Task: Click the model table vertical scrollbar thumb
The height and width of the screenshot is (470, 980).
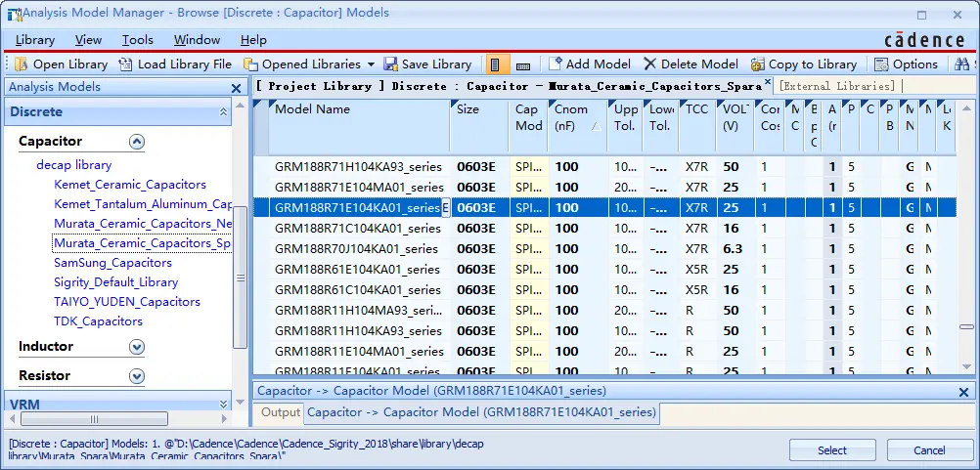Action: (x=967, y=325)
